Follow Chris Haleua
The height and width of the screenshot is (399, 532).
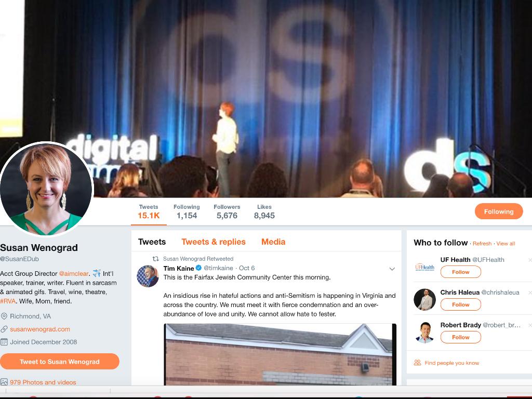point(460,304)
